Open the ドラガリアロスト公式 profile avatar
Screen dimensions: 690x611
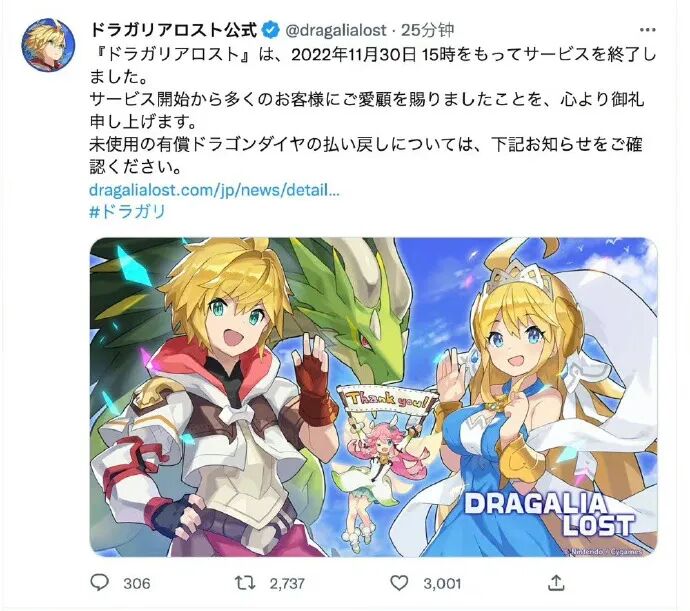[48, 45]
